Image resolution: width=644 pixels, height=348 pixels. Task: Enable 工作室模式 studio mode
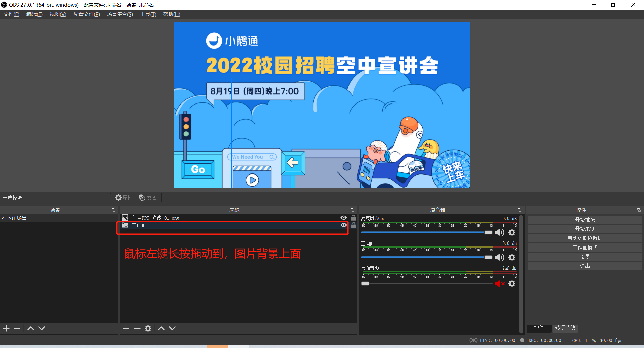(x=585, y=247)
